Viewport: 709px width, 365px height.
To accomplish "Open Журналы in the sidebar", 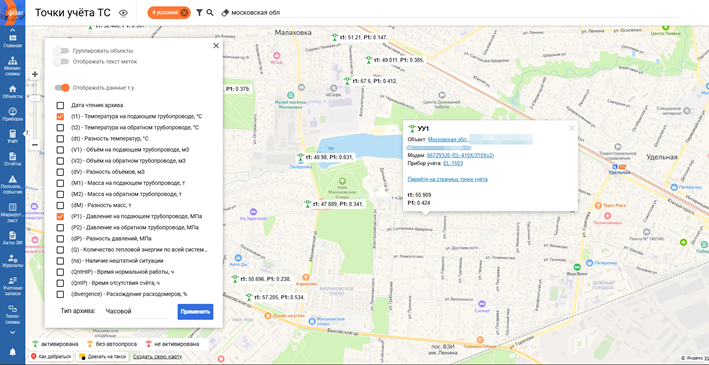I will [13, 261].
